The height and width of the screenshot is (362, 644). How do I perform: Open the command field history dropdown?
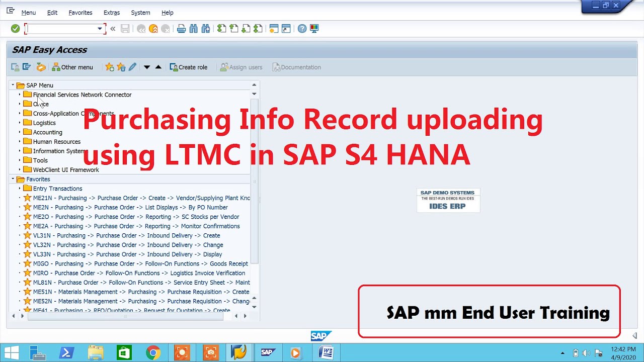[100, 29]
